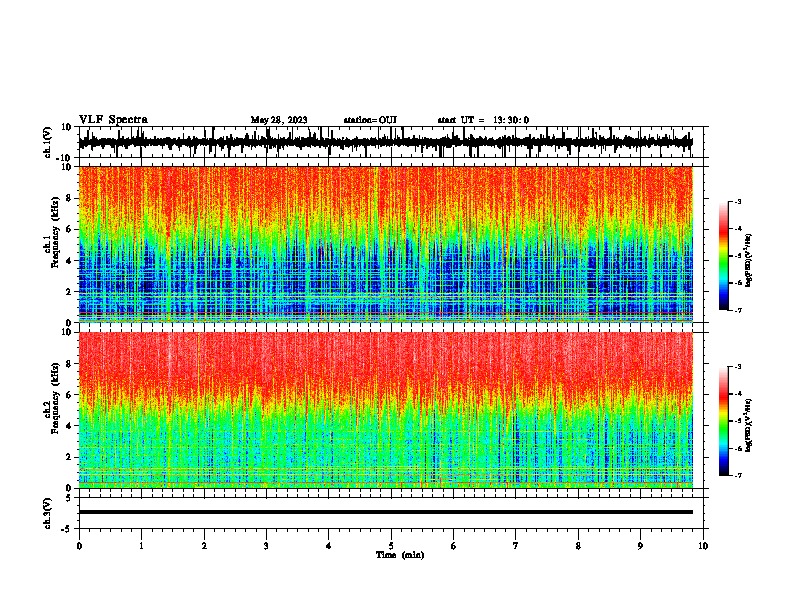Click the time axis tick label "0"
The height and width of the screenshot is (612, 792).
click(79, 546)
